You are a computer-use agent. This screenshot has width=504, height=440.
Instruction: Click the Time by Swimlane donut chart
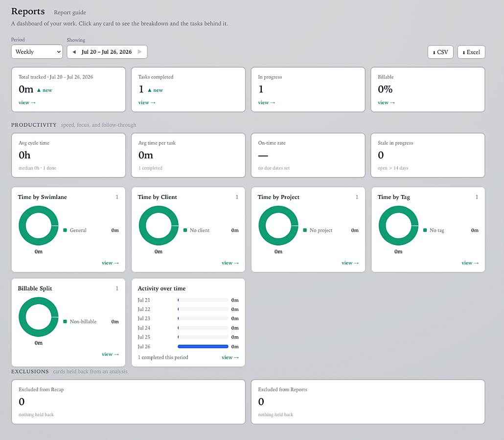[39, 226]
